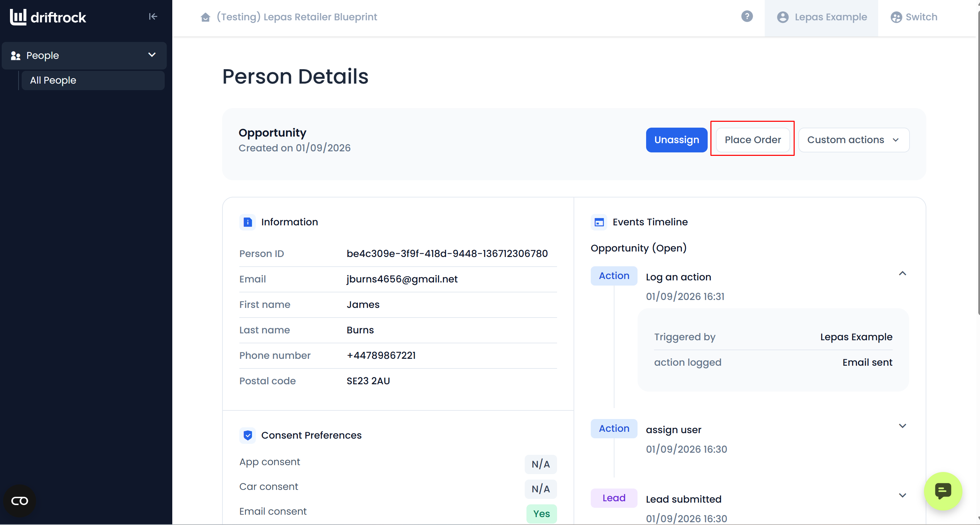Toggle the People menu section
This screenshot has height=525, width=980.
point(84,56)
